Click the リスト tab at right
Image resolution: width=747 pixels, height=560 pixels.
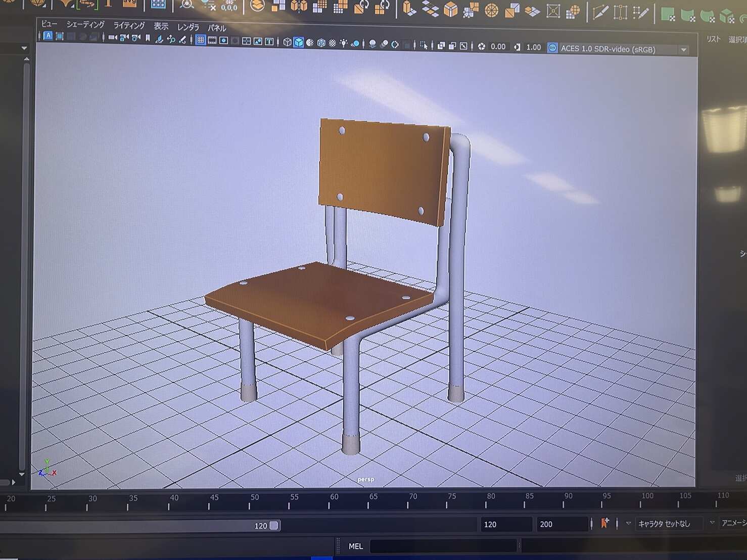coord(714,39)
